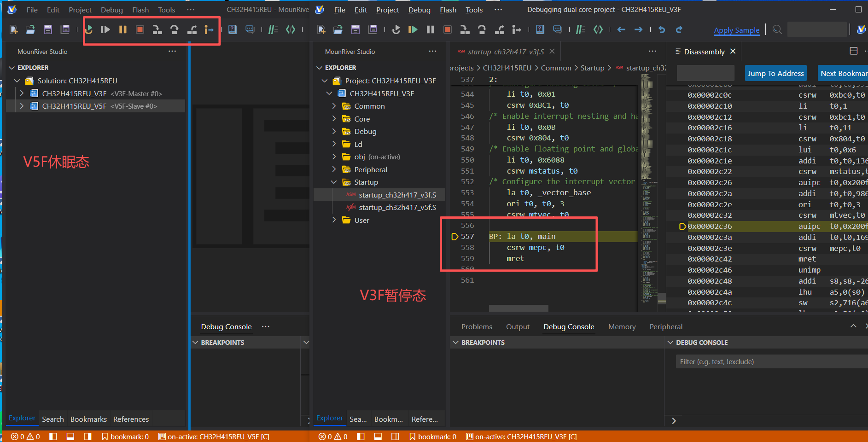Expand the User folder
The width and height of the screenshot is (868, 442).
point(334,220)
